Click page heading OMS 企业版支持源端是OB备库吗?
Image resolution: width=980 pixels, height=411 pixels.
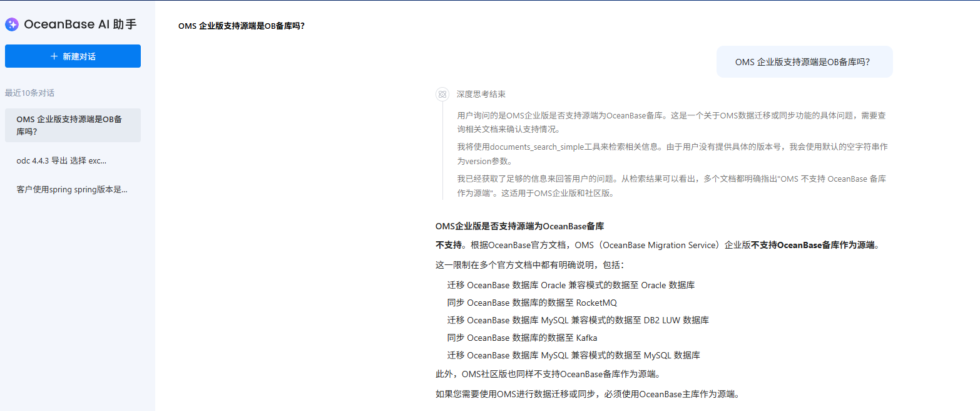(x=242, y=26)
